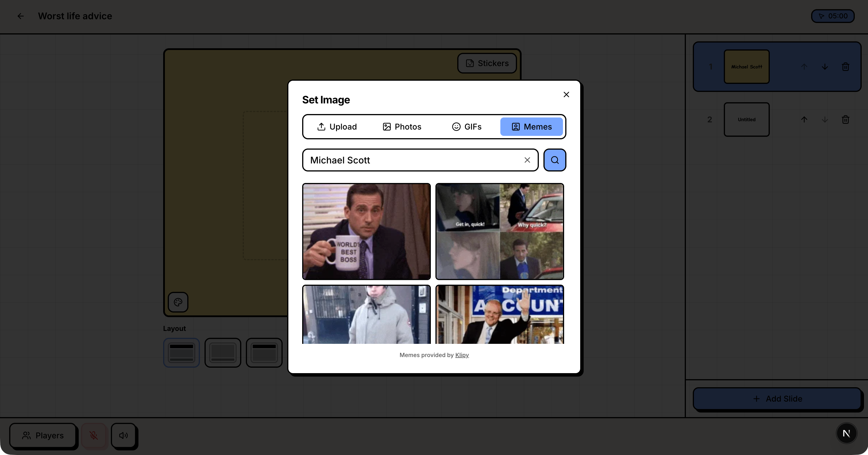868x455 pixels.
Task: Select the World's Best Boss meme
Action: [x=366, y=231]
